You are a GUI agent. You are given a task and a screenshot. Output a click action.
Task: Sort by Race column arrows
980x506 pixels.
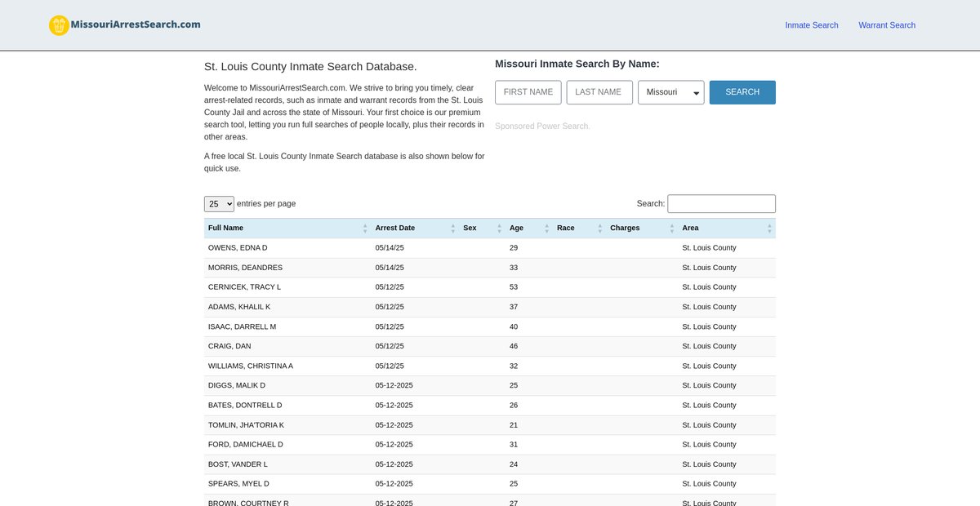coord(600,229)
